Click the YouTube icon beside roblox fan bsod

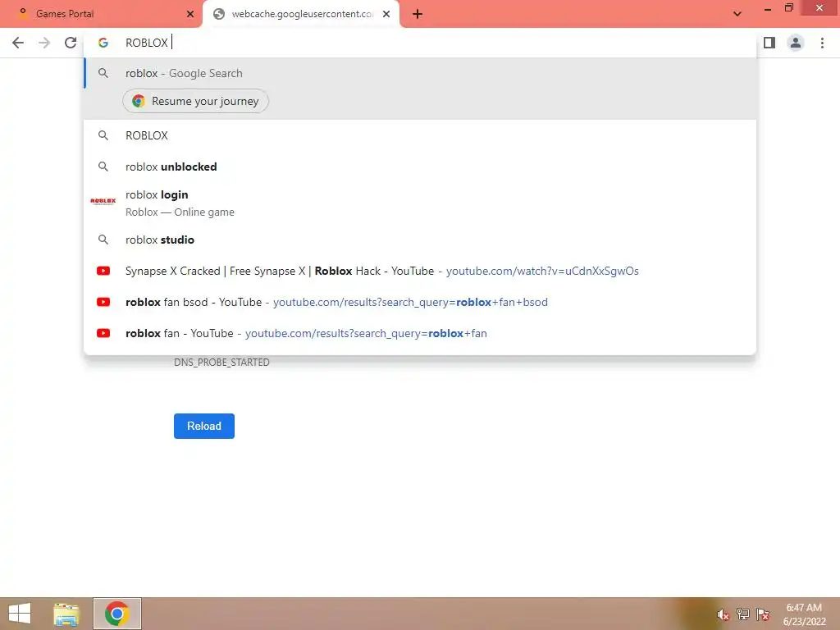point(103,302)
